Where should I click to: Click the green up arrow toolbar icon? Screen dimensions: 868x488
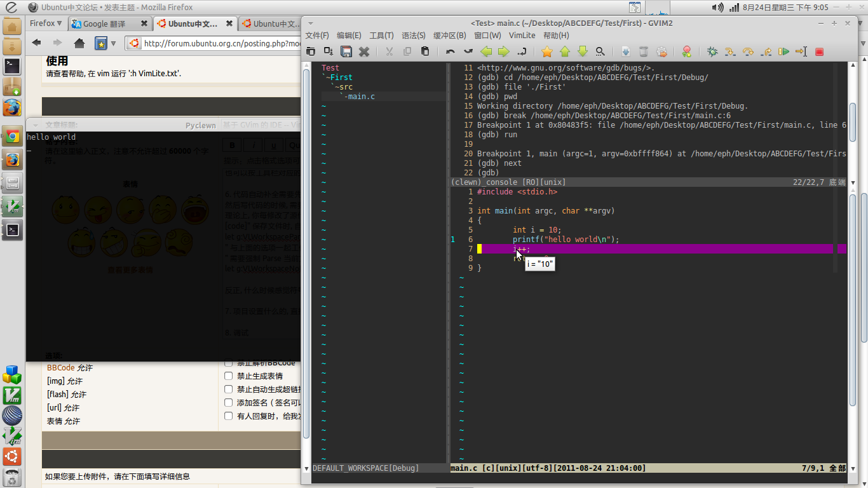(x=565, y=51)
